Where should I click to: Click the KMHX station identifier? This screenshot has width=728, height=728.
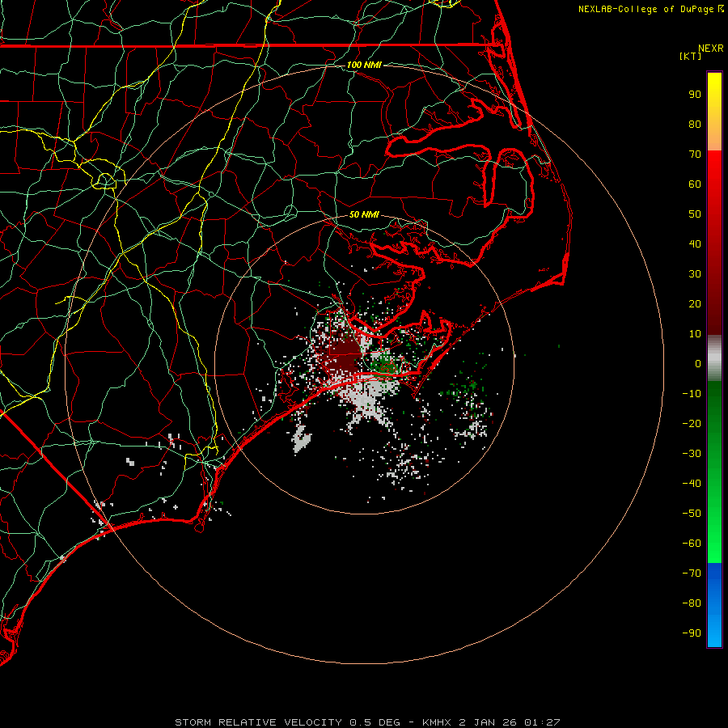(x=437, y=722)
